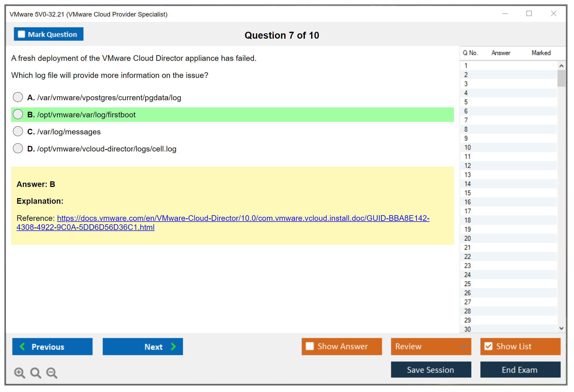
Task: Click the reset zoom magnifier icon
Action: click(x=36, y=373)
